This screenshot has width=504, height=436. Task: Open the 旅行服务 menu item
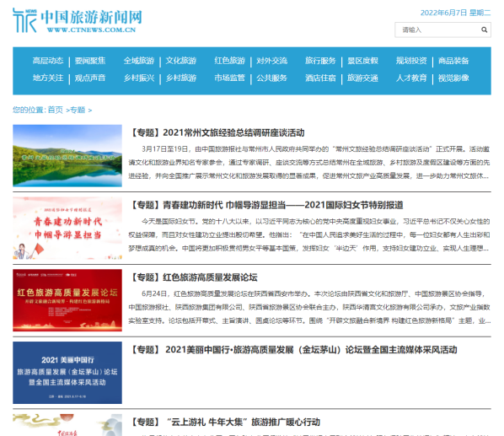tap(320, 61)
